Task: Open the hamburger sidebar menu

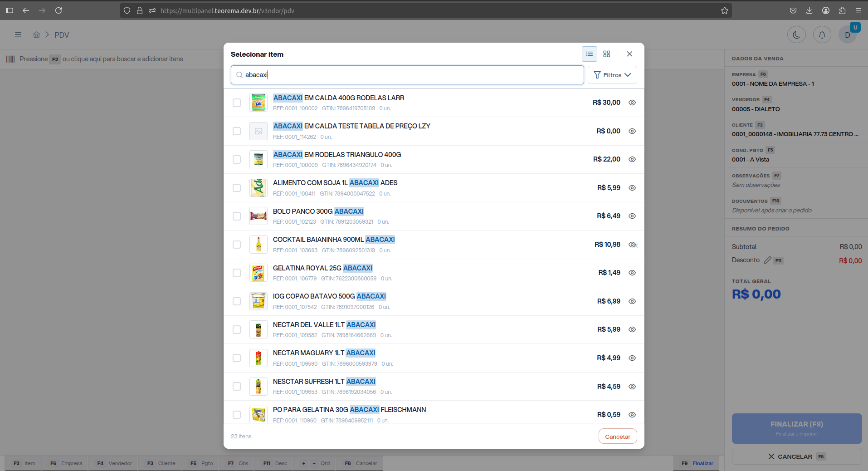Action: point(18,35)
